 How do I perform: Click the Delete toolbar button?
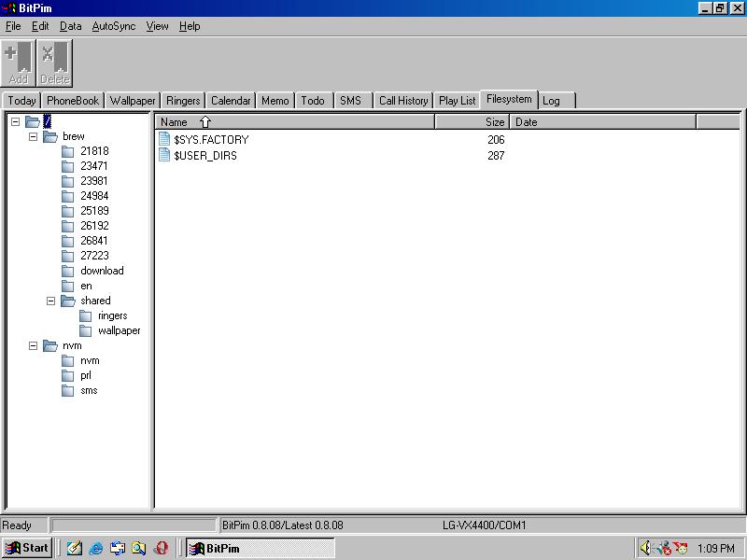coord(55,63)
